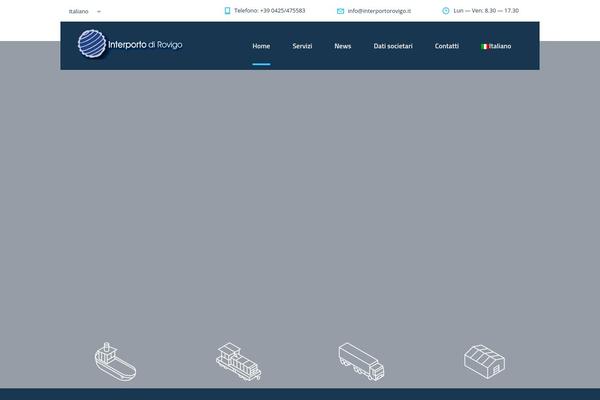Screen dimensions: 600x400
Task: Open the Dati societari menu item
Action: [x=393, y=46]
